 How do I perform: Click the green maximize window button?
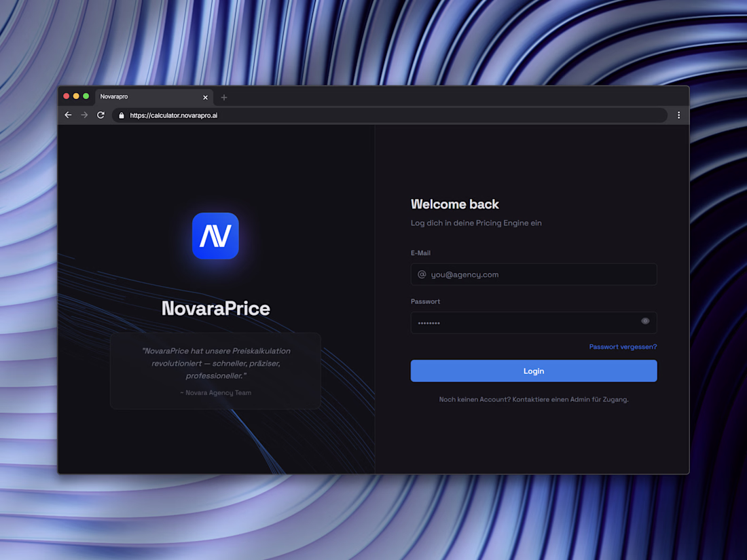[86, 96]
